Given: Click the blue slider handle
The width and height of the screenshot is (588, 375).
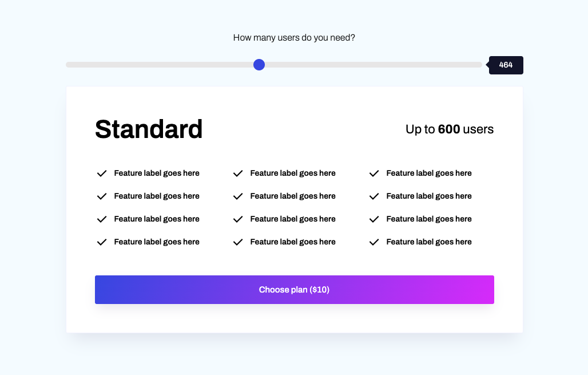Looking at the screenshot, I should click(259, 65).
